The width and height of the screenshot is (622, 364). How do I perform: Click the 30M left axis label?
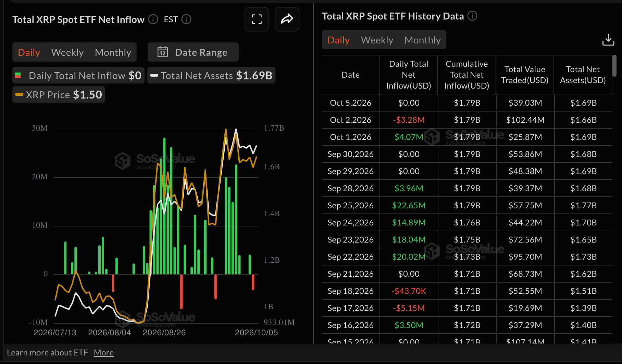[40, 128]
